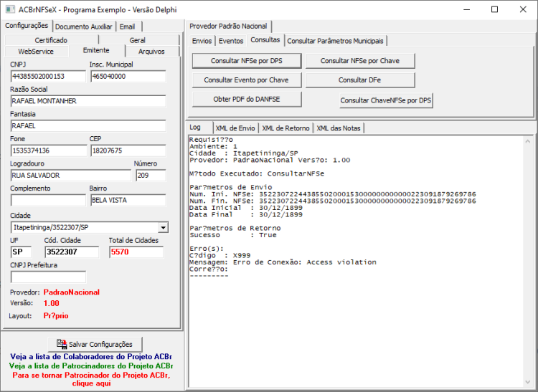538x392 pixels.
Task: Click the CNPJ input field
Action: (x=48, y=77)
